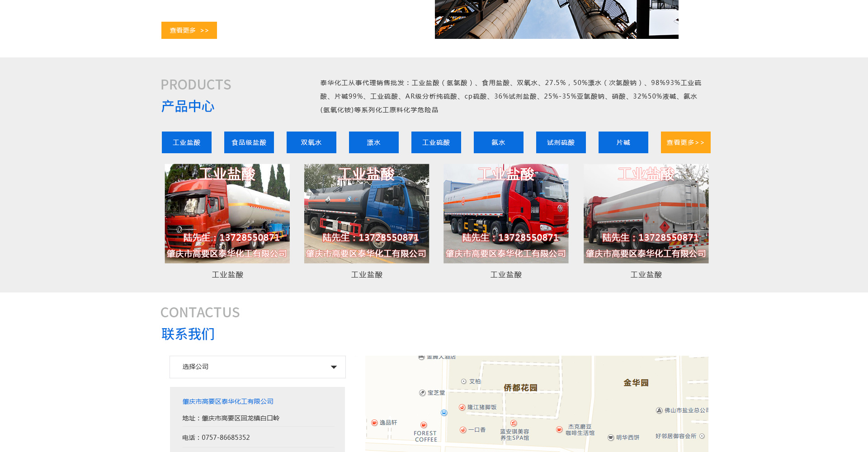The width and height of the screenshot is (868, 452).
Task: Select the 片碱 product tab
Action: 623,142
